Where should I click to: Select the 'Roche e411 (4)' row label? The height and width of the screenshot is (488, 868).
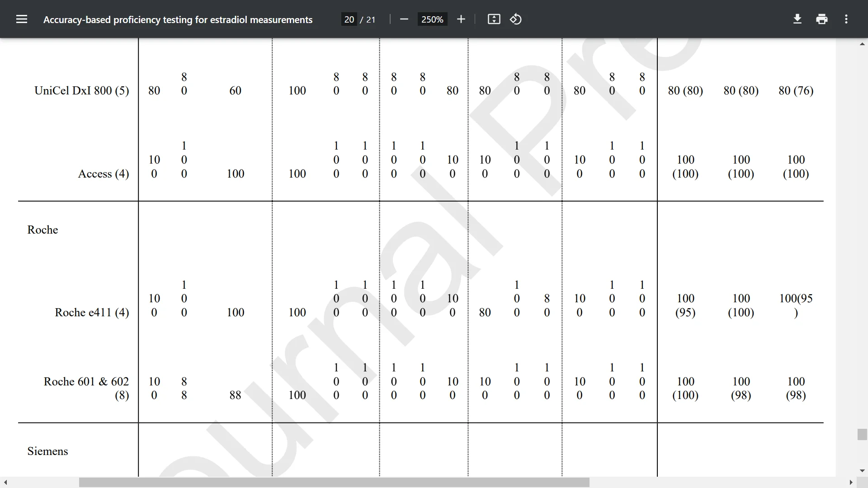[x=92, y=312]
